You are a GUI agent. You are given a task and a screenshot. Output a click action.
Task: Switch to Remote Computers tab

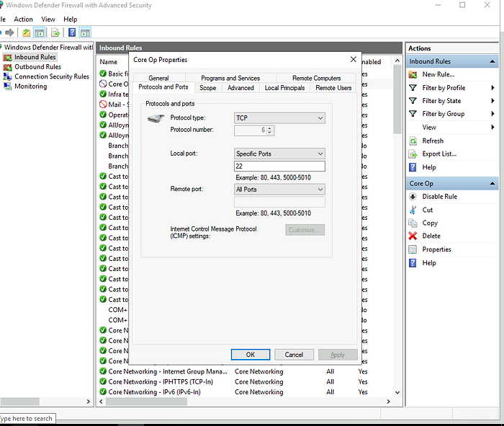click(x=316, y=78)
